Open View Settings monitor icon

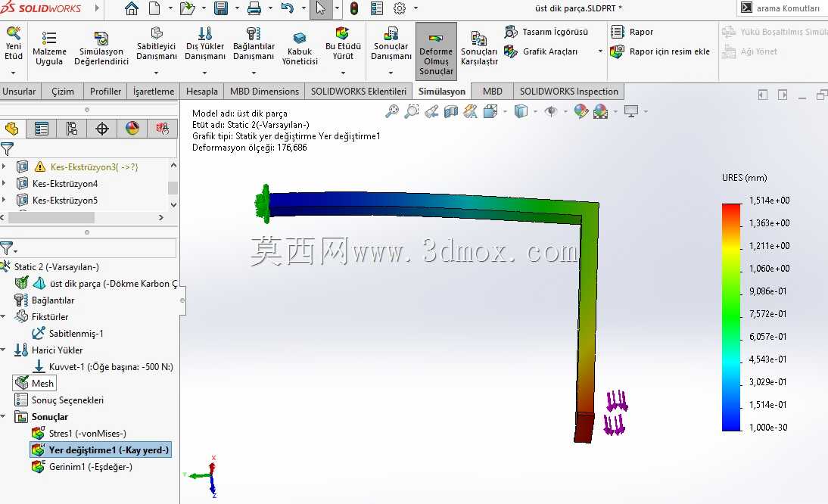[631, 111]
